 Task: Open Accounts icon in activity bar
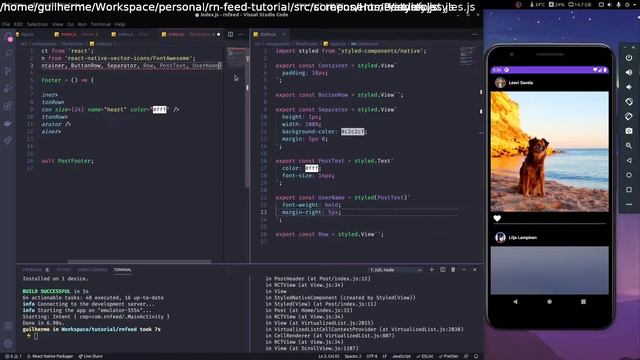click(8, 326)
